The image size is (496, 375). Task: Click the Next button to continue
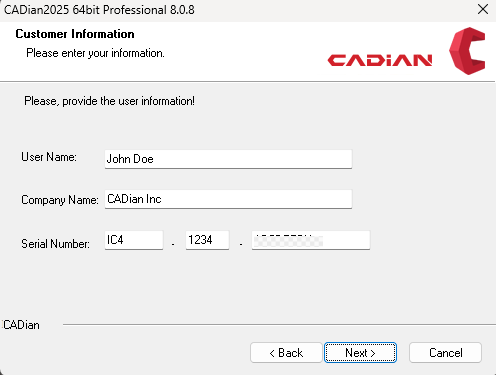360,352
